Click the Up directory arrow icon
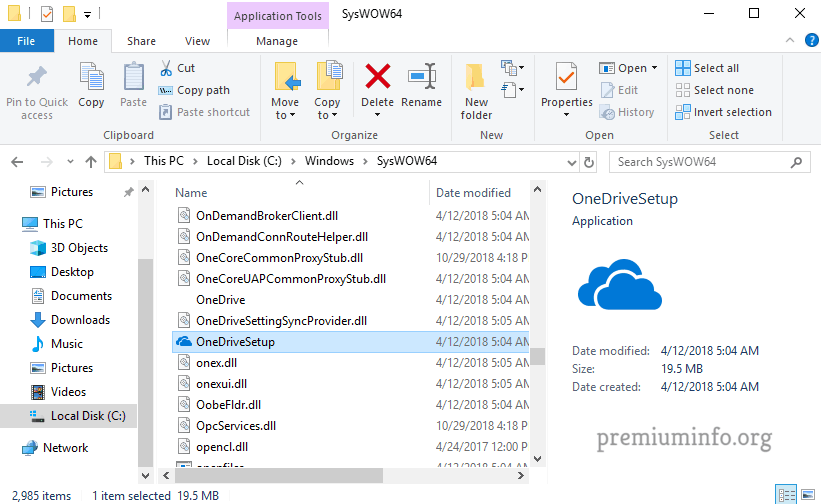Viewport: 821px width, 504px height. click(x=91, y=161)
